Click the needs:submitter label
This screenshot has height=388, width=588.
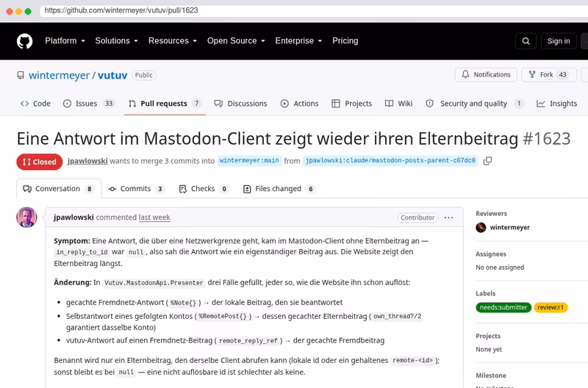[x=503, y=307]
